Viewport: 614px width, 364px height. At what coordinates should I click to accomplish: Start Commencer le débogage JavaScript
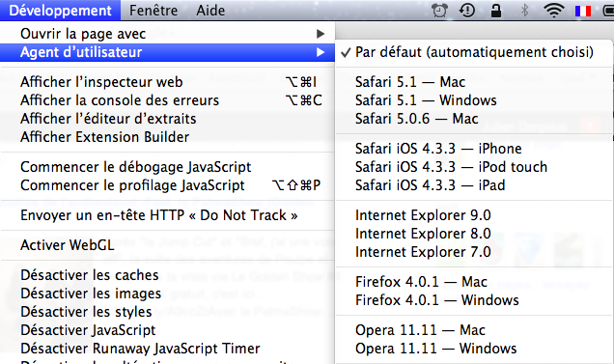click(x=168, y=167)
